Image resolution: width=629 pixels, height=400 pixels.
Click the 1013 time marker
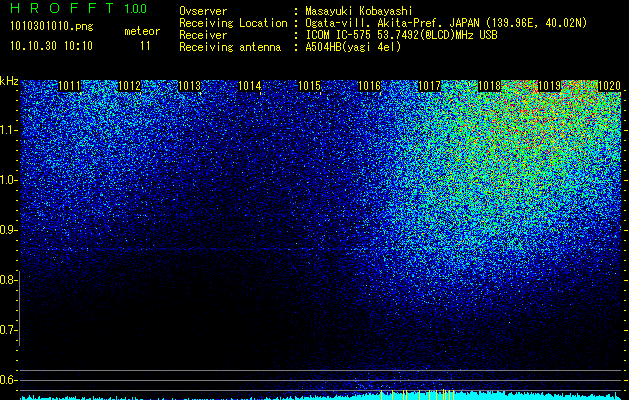[189, 86]
